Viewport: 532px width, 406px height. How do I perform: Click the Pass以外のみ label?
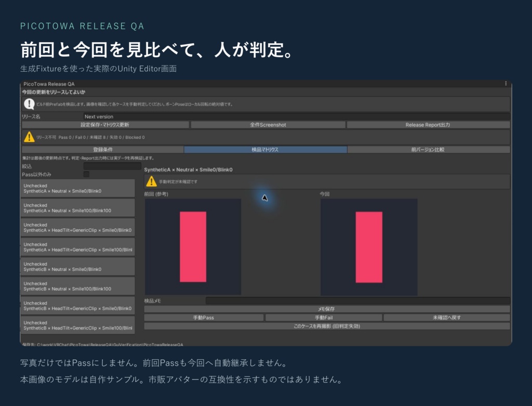37,174
